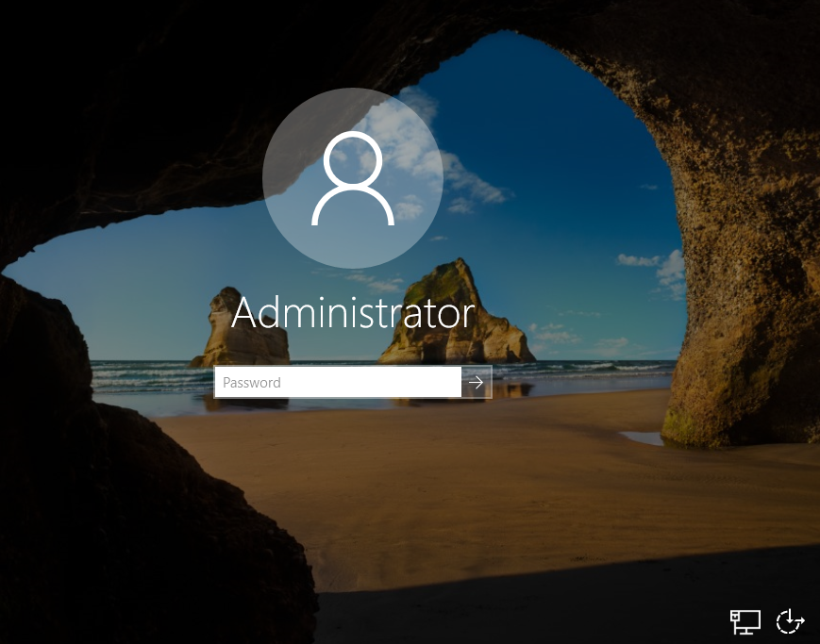Open the network connection icon

(745, 621)
